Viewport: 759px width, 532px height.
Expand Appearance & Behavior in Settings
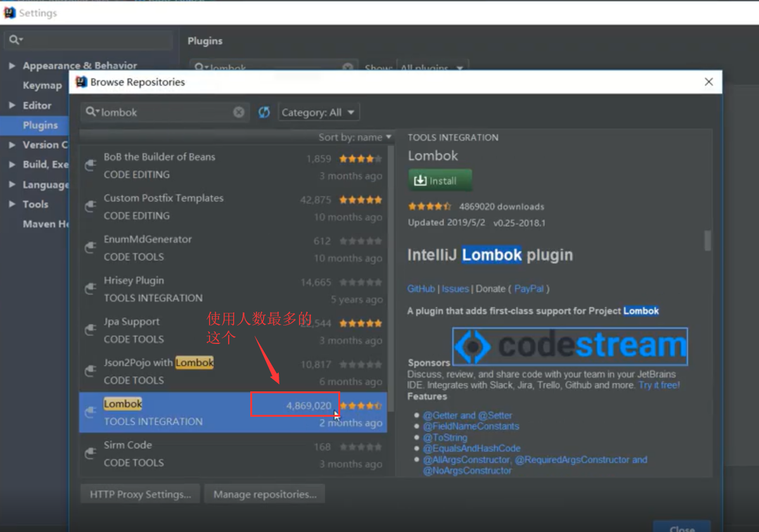(12, 65)
